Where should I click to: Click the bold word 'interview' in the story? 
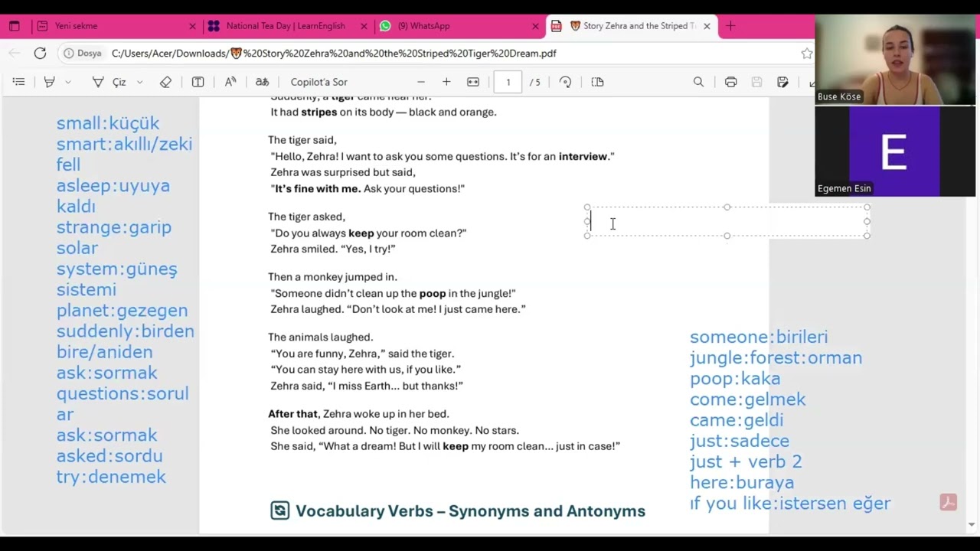pyautogui.click(x=583, y=156)
